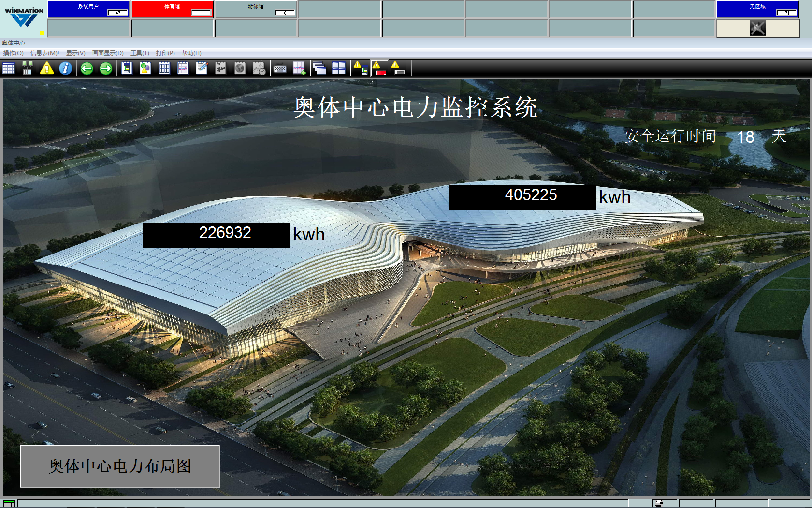Expand the 工具(T) menu
Image resolution: width=812 pixels, height=508 pixels.
click(140, 53)
